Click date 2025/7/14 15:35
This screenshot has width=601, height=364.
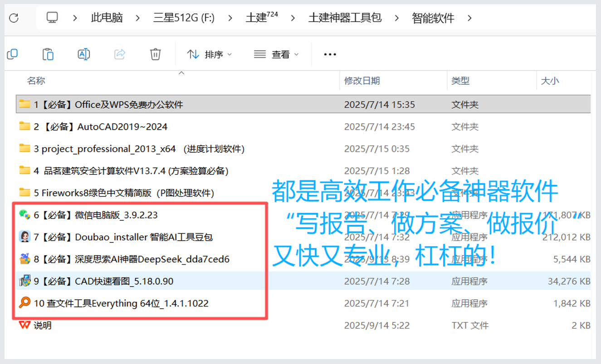380,104
